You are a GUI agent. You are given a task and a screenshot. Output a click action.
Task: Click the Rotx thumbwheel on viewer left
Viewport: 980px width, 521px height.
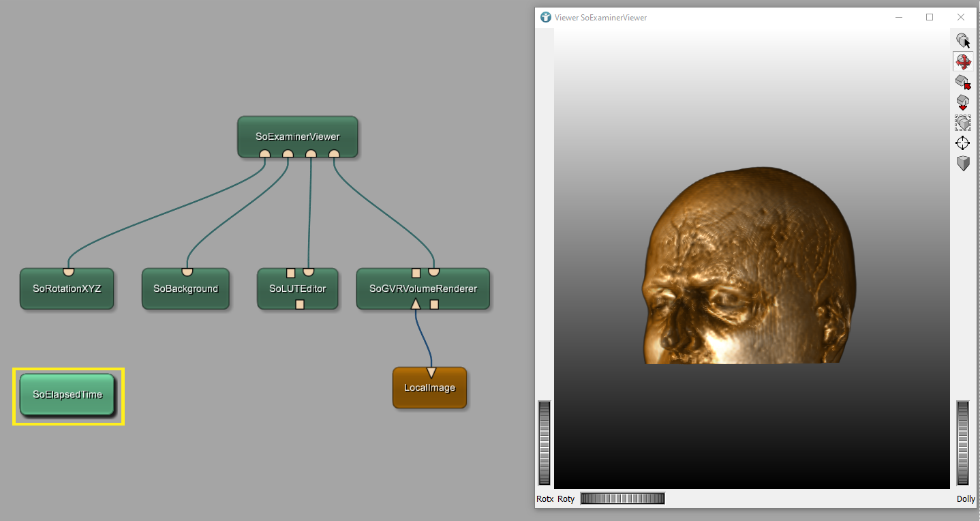click(x=544, y=443)
